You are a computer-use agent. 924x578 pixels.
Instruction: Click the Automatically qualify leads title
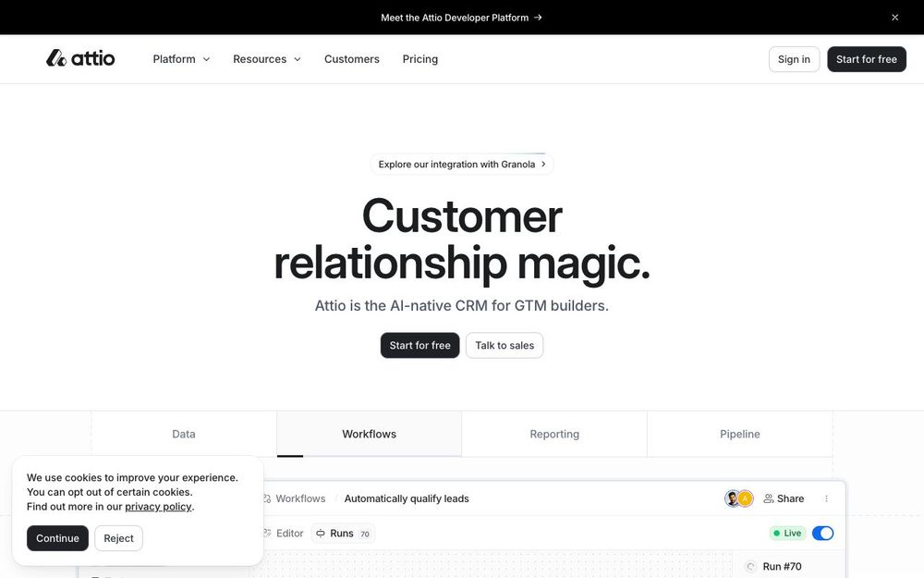coord(407,498)
